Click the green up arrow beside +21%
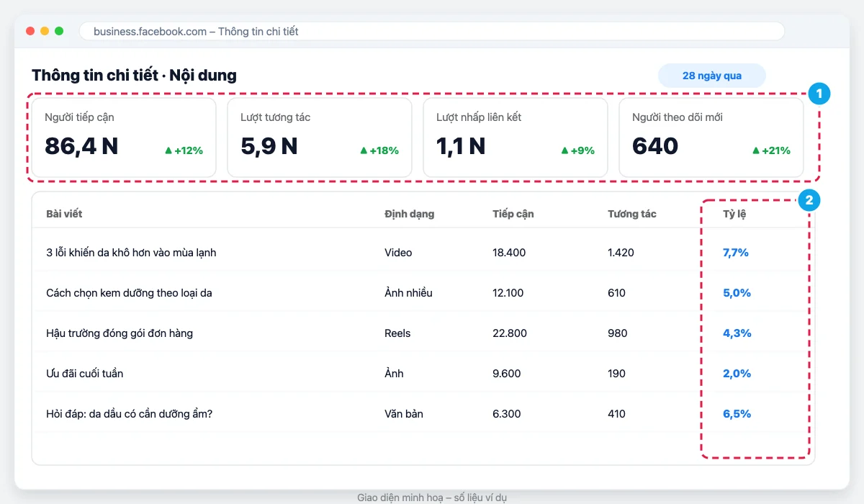The width and height of the screenshot is (864, 504). pyautogui.click(x=756, y=150)
